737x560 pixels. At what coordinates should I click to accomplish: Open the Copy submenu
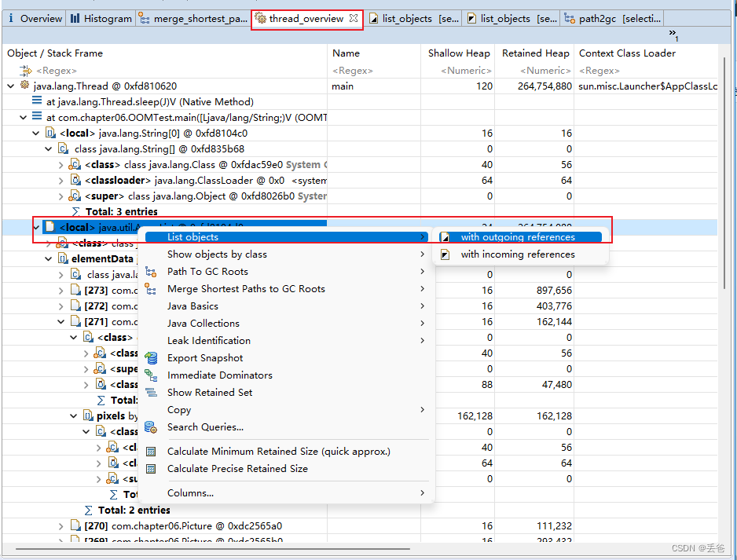click(287, 410)
